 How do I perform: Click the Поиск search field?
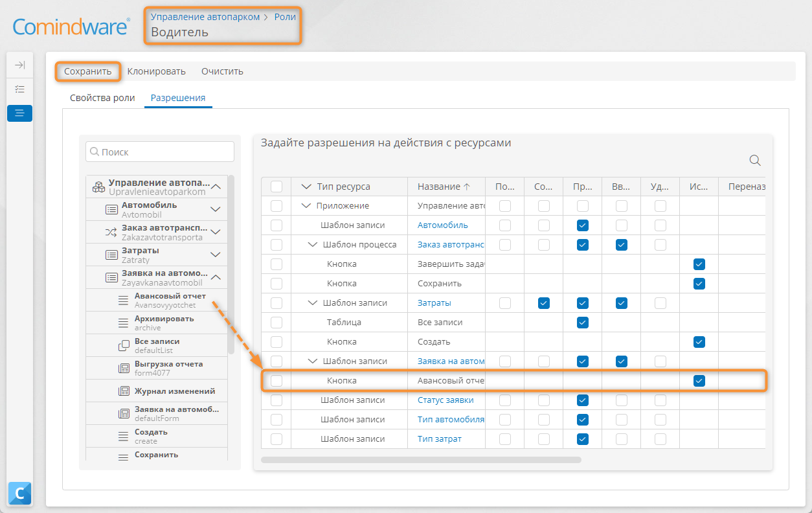coord(160,152)
